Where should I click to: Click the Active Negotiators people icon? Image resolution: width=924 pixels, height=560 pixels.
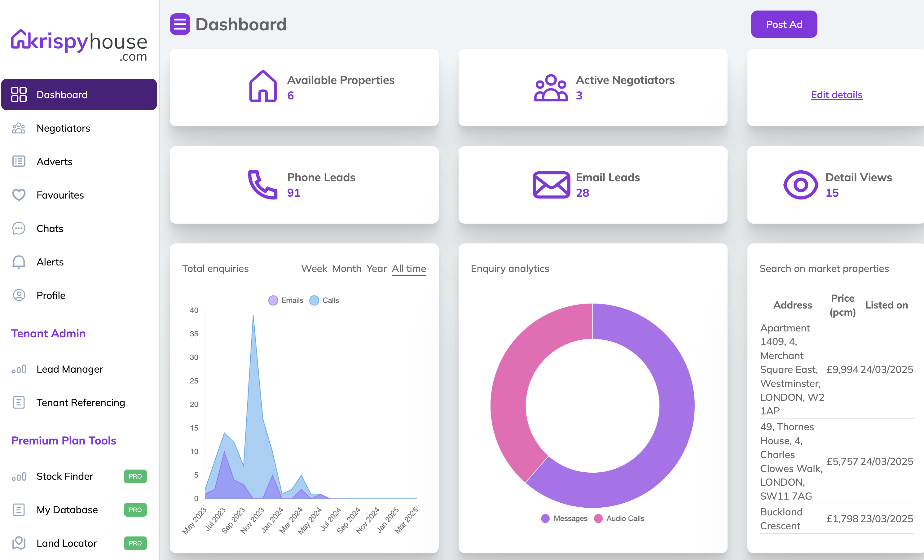pyautogui.click(x=551, y=88)
